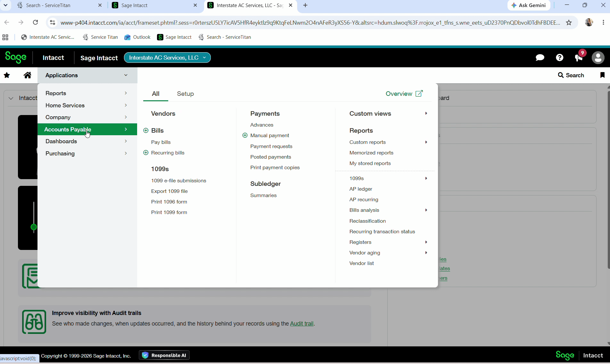Screen dimensions: 610x364
Task: Expand the Vendor aging flyout
Action: coord(426,253)
